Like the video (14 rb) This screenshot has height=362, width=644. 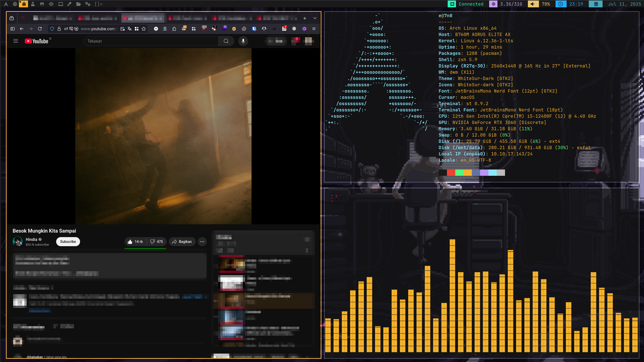pyautogui.click(x=135, y=242)
